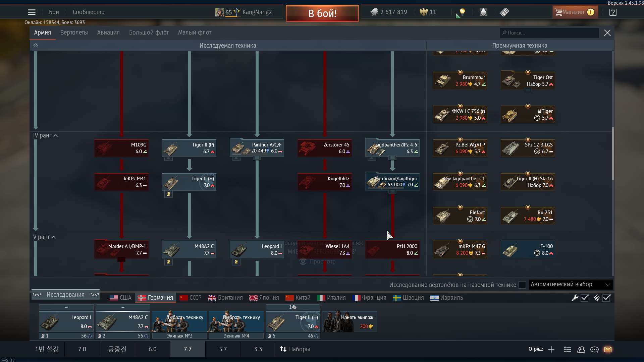This screenshot has height=362, width=644.
Task: Select the Kugelblitz vehicle card
Action: coord(325,182)
